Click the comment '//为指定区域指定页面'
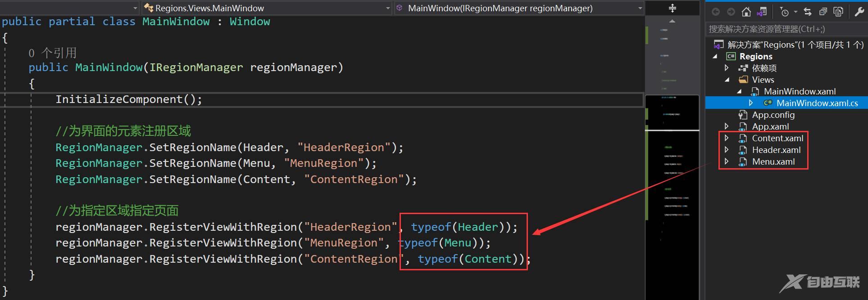 tap(117, 210)
